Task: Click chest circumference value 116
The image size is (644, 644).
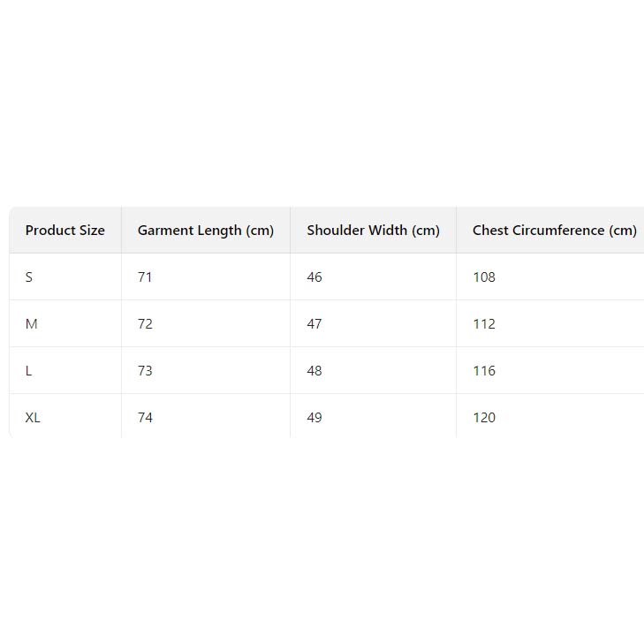Action: coord(484,371)
